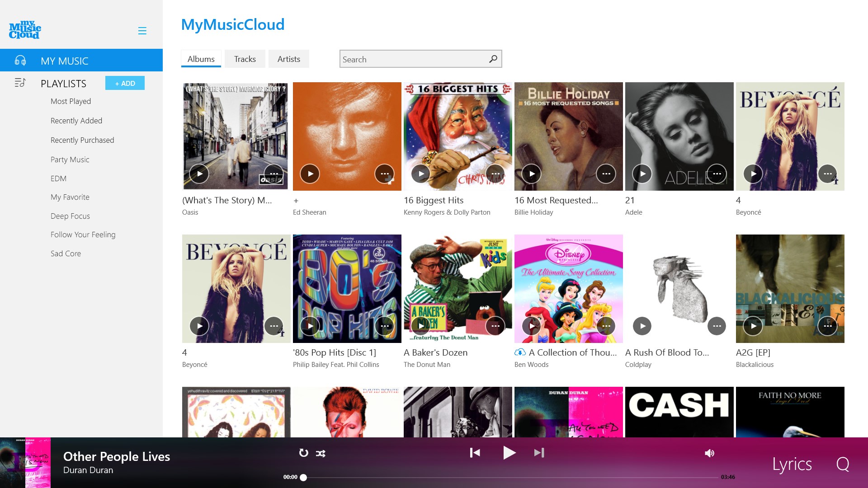Screen dimensions: 868x488
Task: Open the Faith No More album cover
Action: (x=790, y=412)
